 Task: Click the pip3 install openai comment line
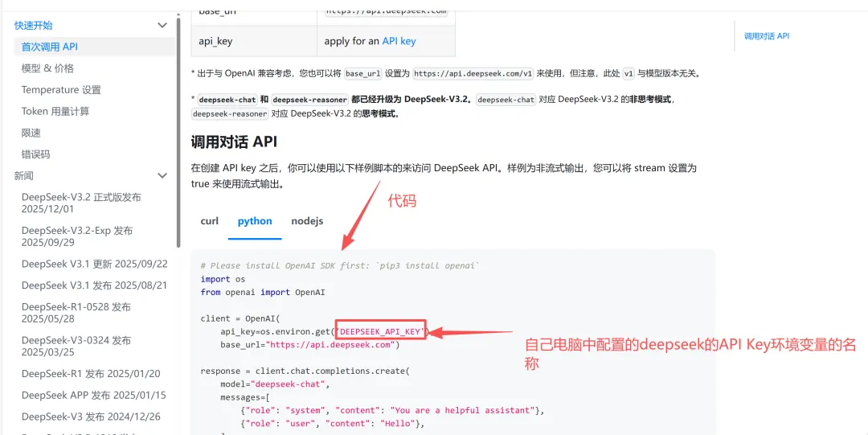point(339,265)
